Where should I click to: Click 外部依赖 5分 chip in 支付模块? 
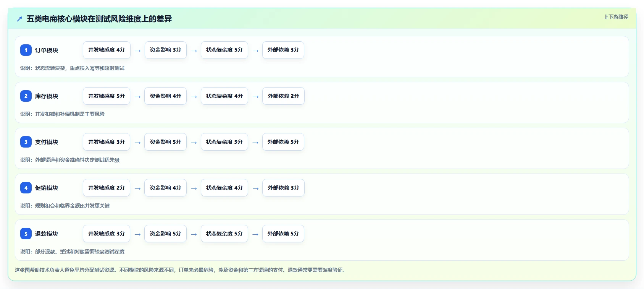point(283,142)
